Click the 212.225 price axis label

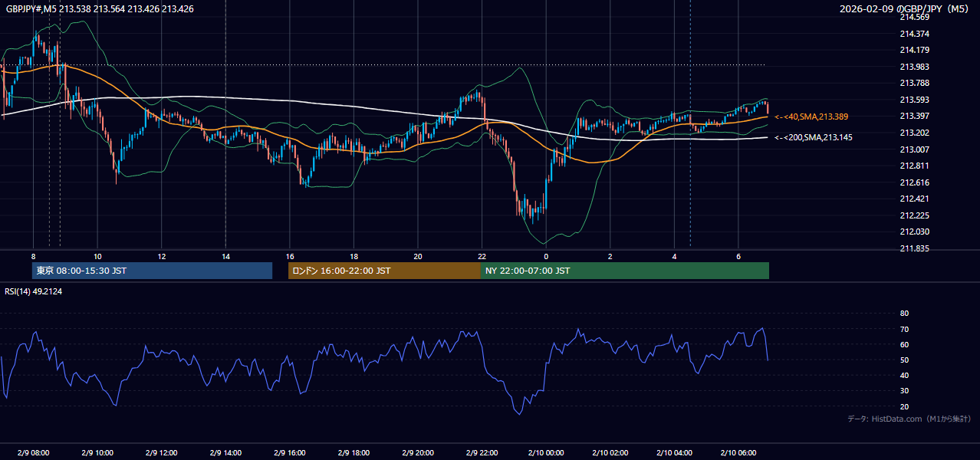(x=914, y=215)
